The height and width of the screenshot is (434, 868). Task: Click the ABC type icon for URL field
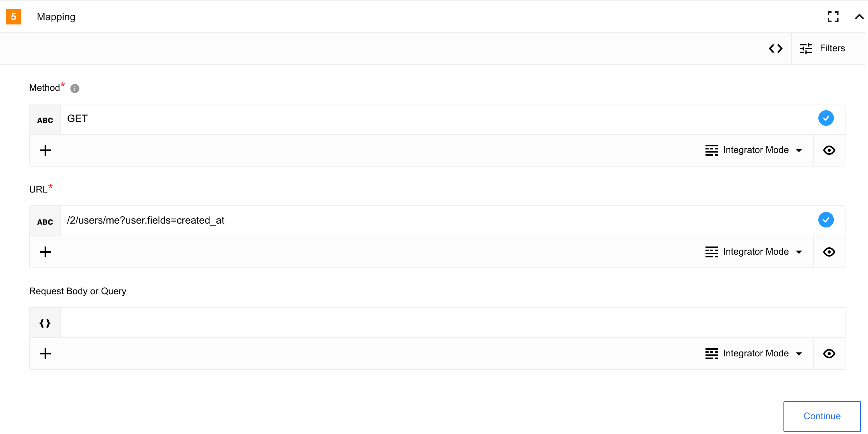coord(45,220)
